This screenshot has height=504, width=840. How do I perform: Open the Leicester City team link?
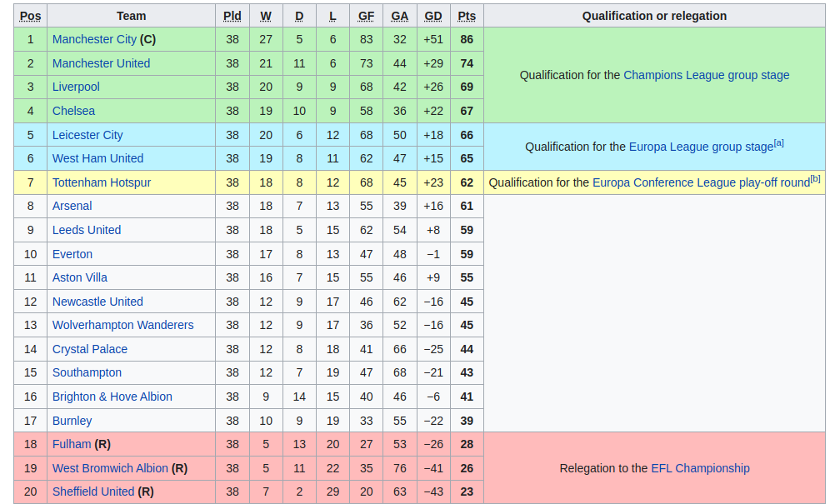[x=87, y=135]
